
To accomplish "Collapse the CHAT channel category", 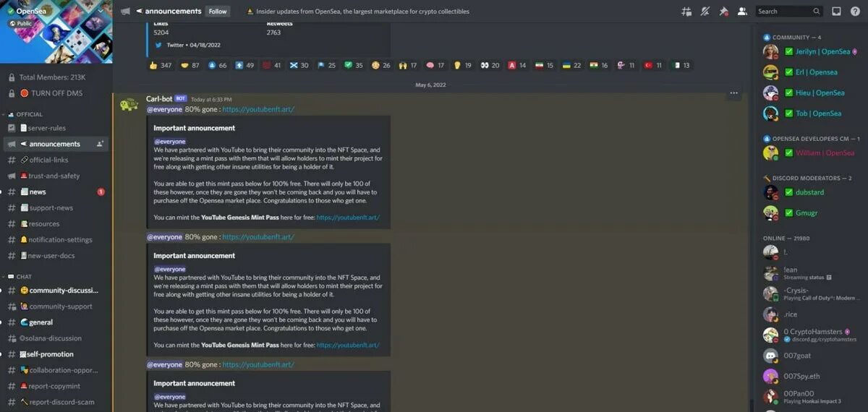I will click(20, 277).
